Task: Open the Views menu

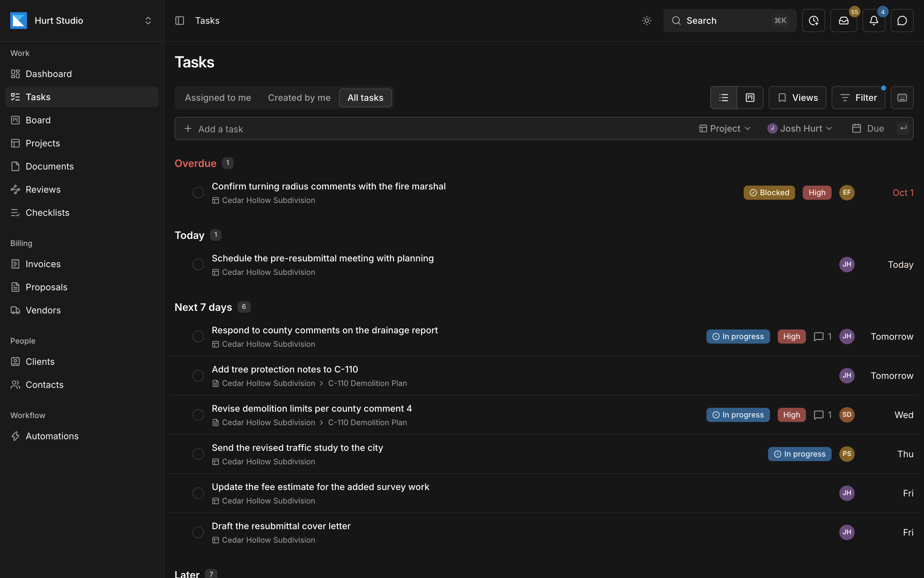Action: click(797, 98)
